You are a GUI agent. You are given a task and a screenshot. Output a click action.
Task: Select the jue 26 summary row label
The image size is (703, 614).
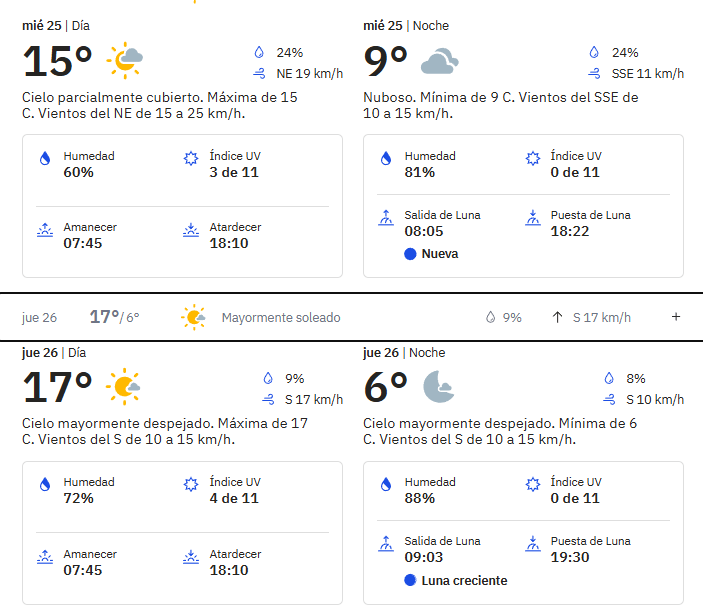39,318
